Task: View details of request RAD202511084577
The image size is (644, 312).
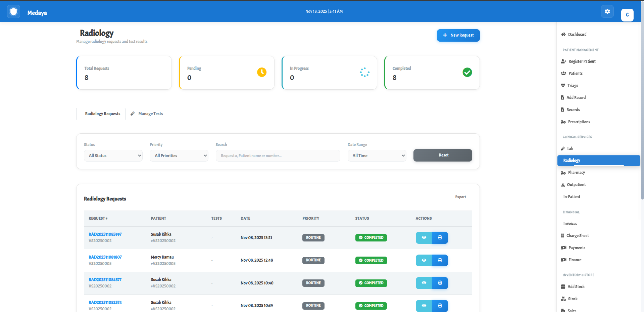Action: [424, 283]
